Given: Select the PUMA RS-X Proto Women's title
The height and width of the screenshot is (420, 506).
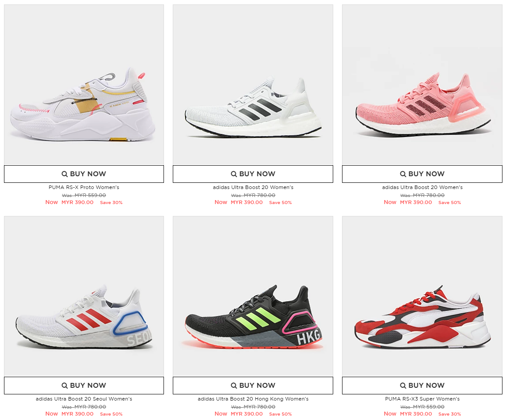Looking at the screenshot, I should [84, 187].
